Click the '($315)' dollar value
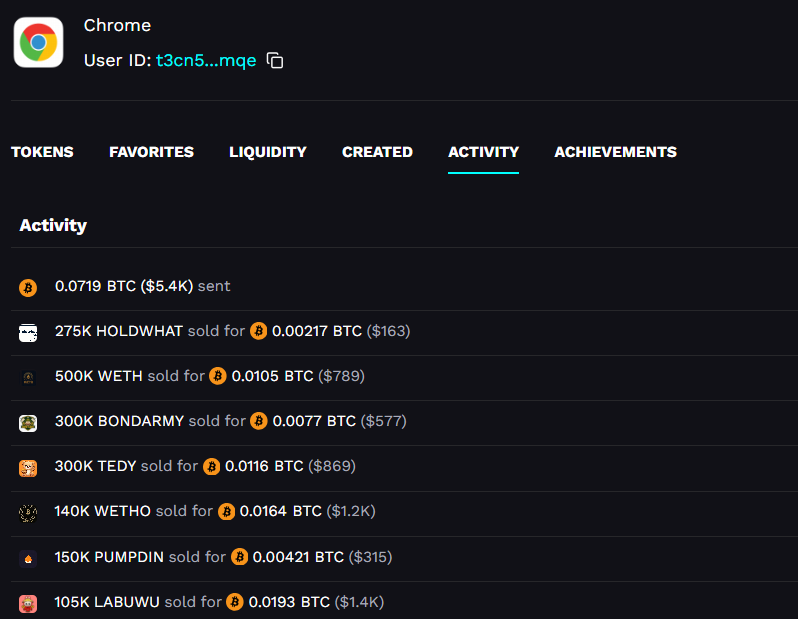Viewport: 798px width, 619px height. (x=370, y=557)
